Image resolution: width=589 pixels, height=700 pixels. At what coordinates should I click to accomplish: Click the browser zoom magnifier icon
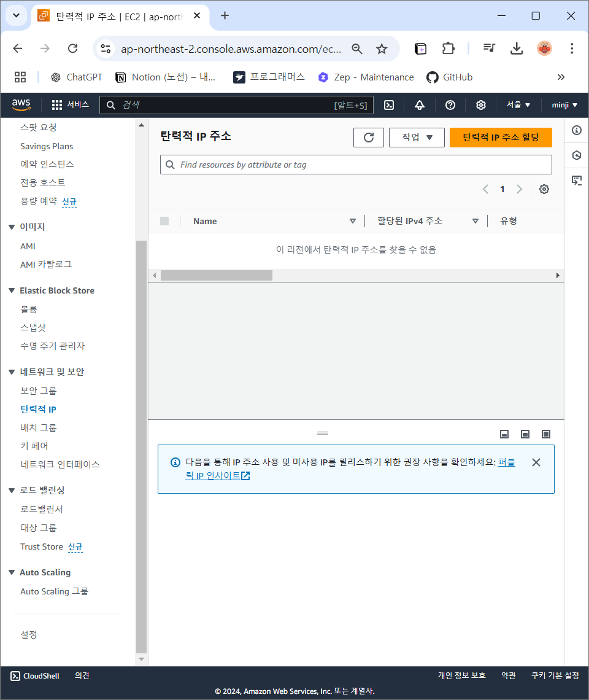356,49
